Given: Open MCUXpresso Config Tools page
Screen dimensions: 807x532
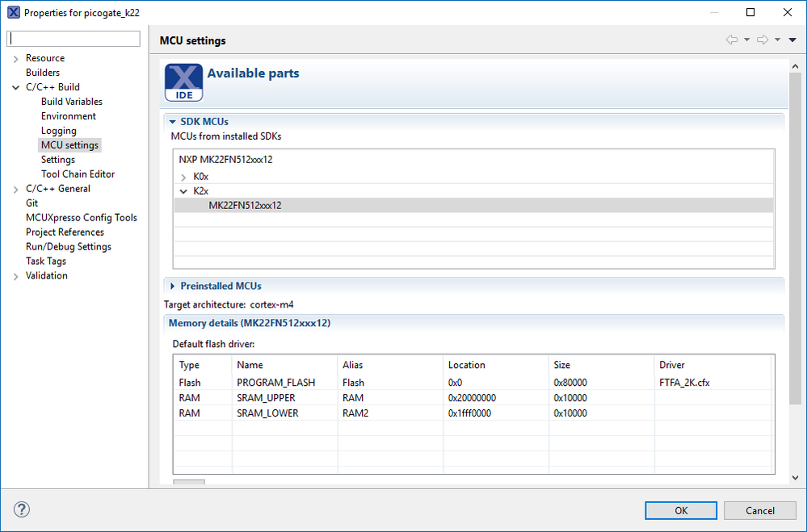Looking at the screenshot, I should (82, 218).
